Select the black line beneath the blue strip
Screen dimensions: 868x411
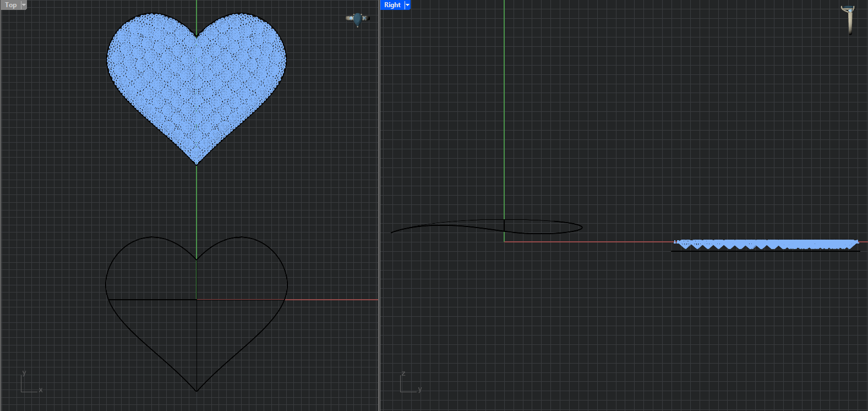[765, 251]
